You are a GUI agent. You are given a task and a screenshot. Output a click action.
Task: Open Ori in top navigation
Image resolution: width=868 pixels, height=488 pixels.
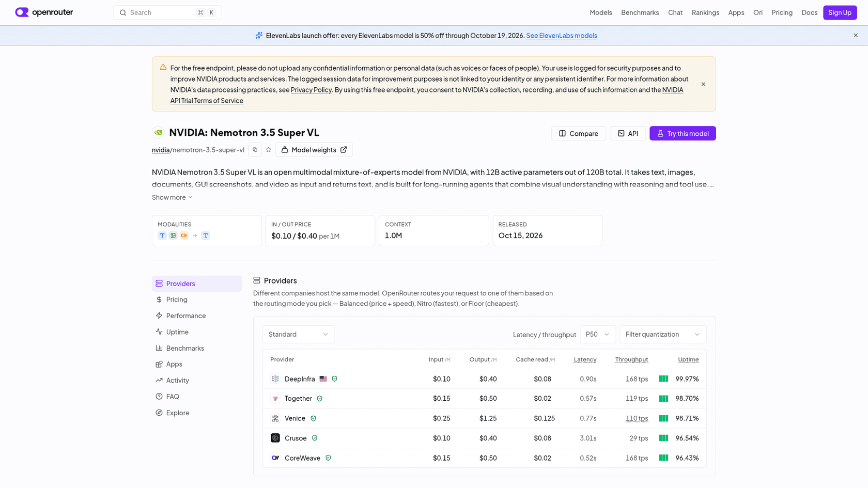click(x=758, y=12)
